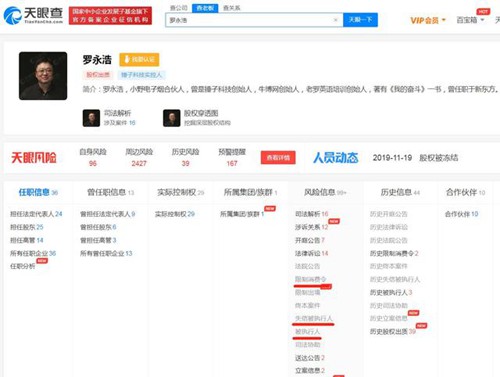Clear the search box with the X icon
The image size is (500, 377).
point(336,20)
